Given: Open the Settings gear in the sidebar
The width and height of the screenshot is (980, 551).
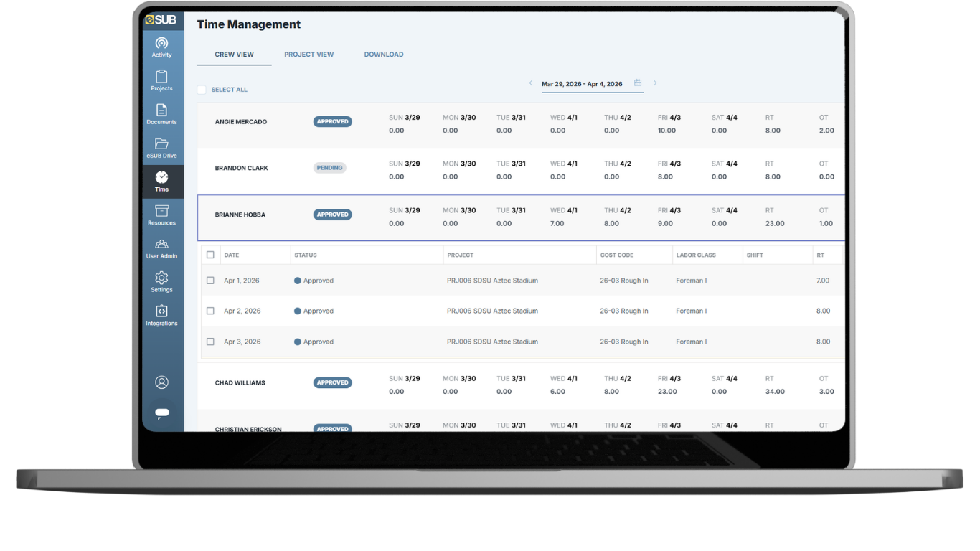Looking at the screenshot, I should coord(161,281).
